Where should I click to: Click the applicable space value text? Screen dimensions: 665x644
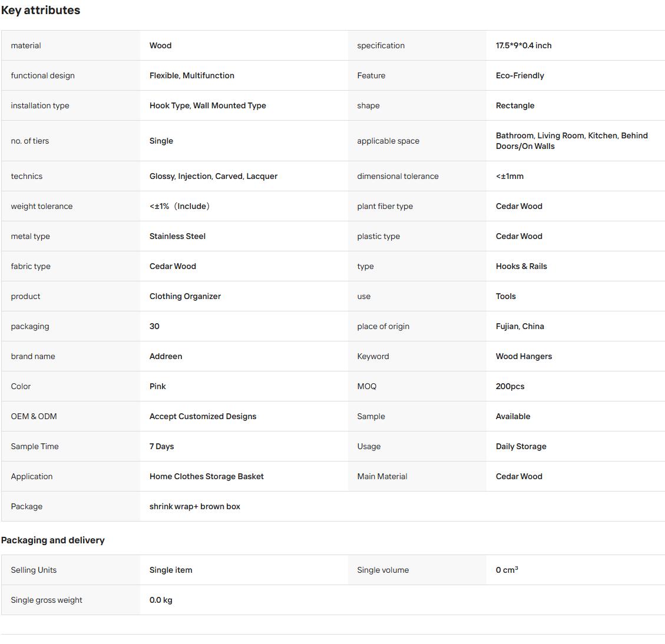(571, 141)
